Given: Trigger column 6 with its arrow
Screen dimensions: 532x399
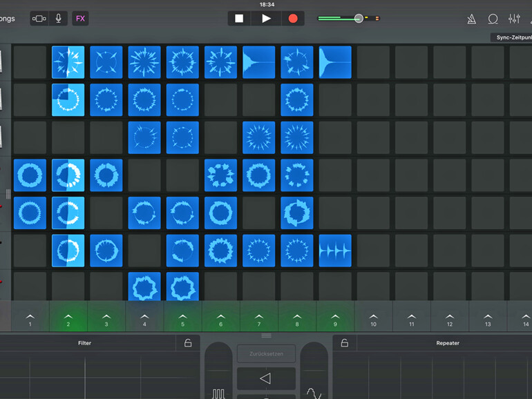Looking at the screenshot, I should [x=221, y=320].
